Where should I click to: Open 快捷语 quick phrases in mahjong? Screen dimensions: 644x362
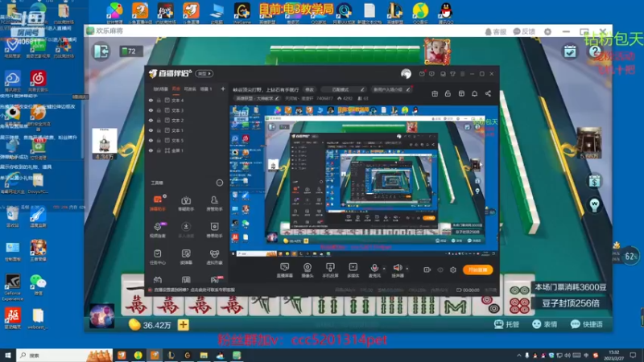click(x=587, y=324)
